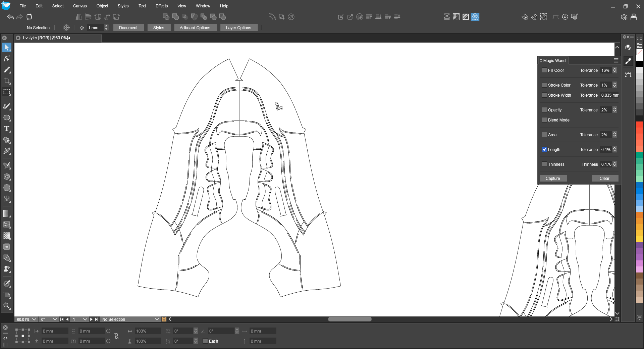Select the rectangular marquee selection tool
The width and height of the screenshot is (644, 349).
coord(7,92)
